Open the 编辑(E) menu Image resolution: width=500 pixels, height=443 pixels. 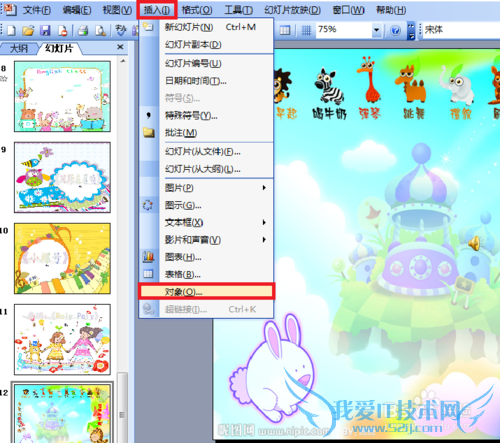[x=77, y=10]
